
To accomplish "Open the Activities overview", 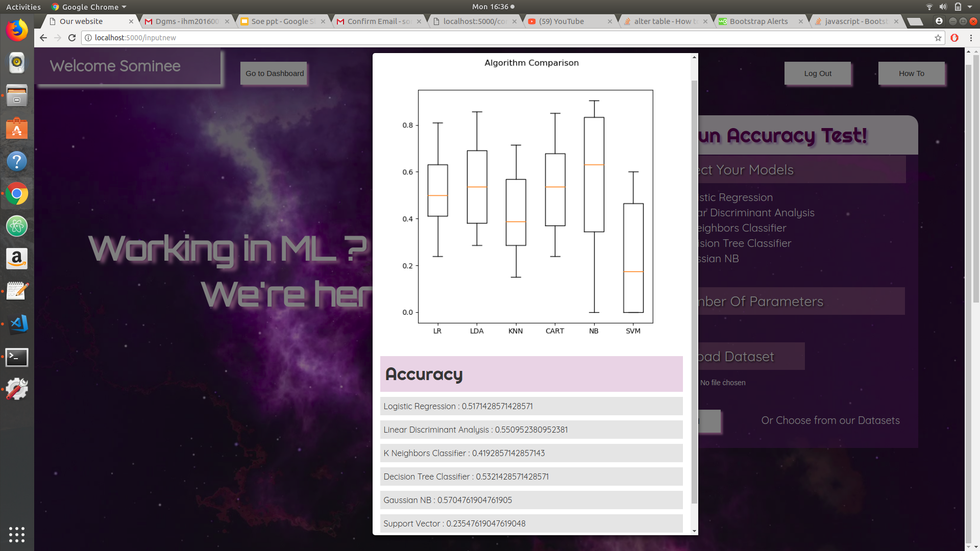I will pyautogui.click(x=23, y=7).
